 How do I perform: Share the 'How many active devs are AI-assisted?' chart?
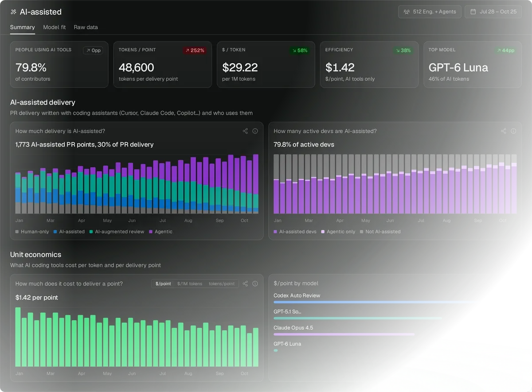[504, 131]
